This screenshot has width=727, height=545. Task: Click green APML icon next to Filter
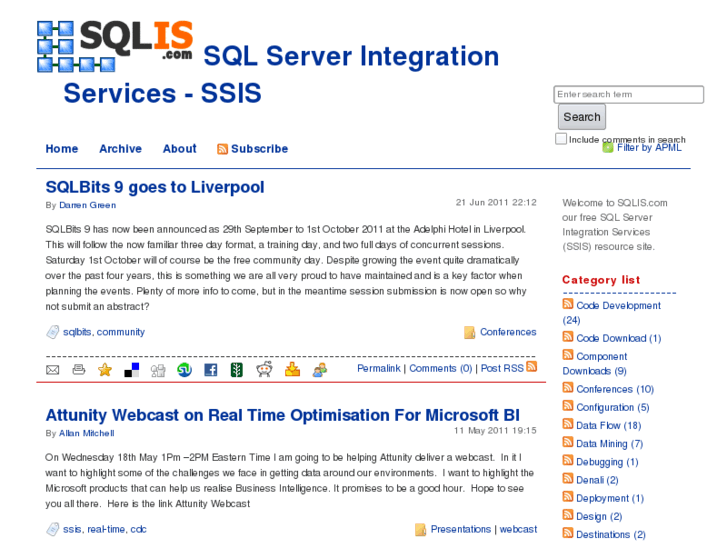pyautogui.click(x=608, y=147)
